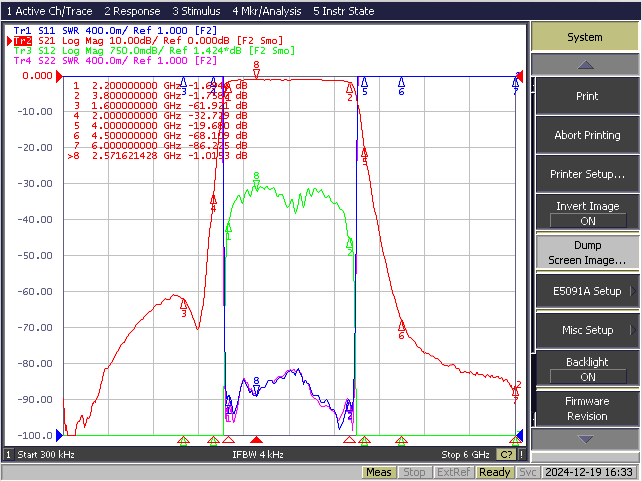Open Printer Setup dialog
The width and height of the screenshot is (642, 481).
(587, 174)
